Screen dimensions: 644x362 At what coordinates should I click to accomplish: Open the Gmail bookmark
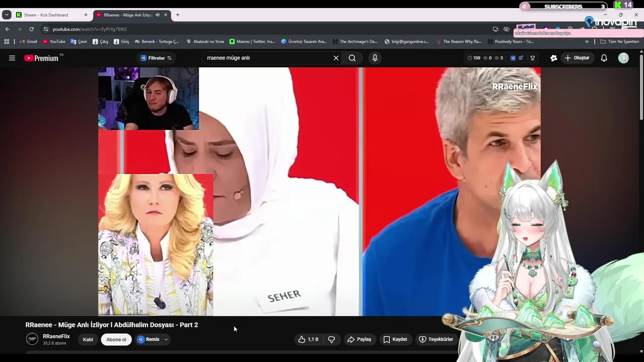click(x=28, y=42)
